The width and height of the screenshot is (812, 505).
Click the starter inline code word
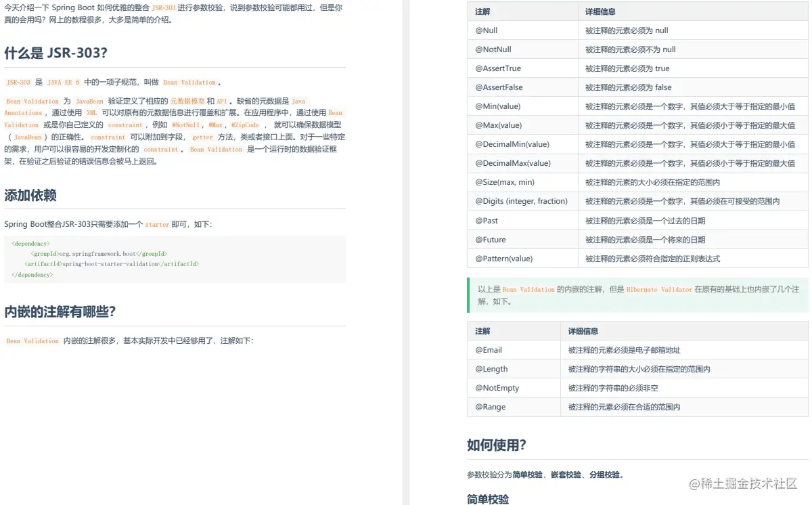tap(157, 224)
